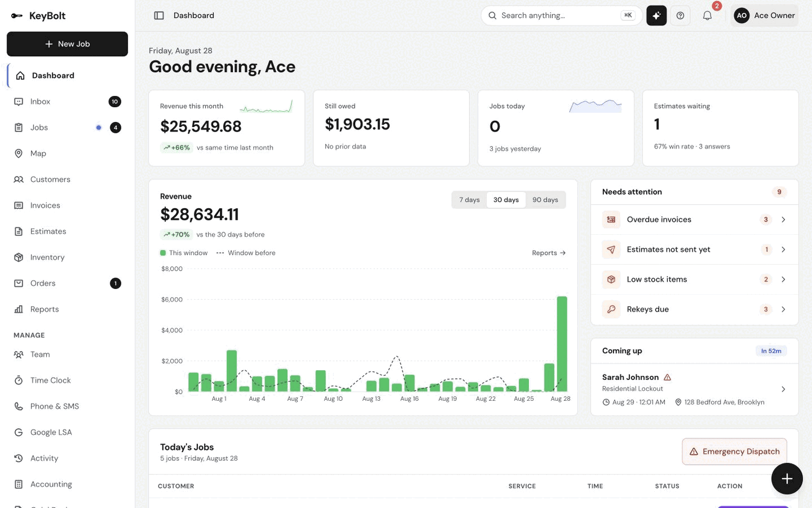Click the In 52m badge
Image resolution: width=812 pixels, height=508 pixels.
pos(771,351)
